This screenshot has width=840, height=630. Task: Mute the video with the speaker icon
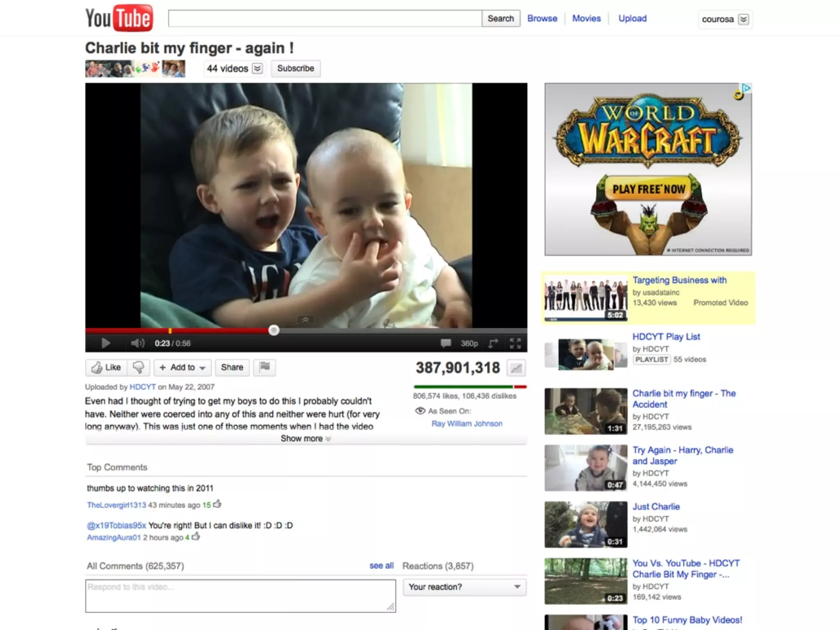pyautogui.click(x=137, y=343)
